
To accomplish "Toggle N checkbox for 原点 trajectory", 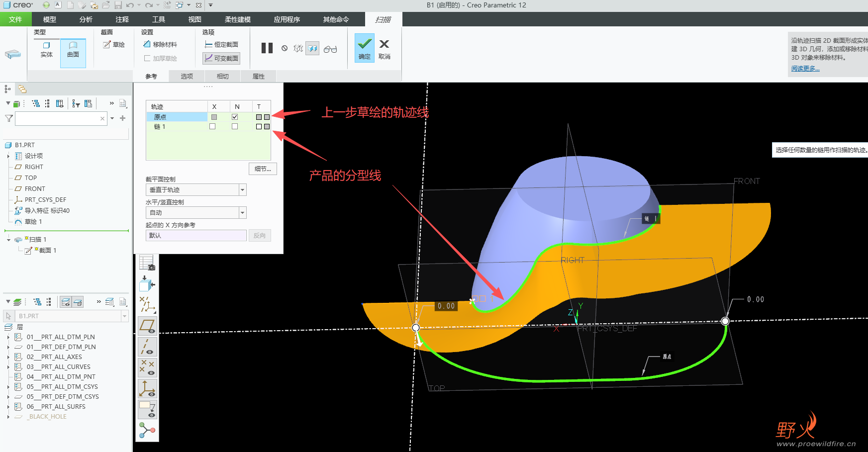I will click(235, 117).
